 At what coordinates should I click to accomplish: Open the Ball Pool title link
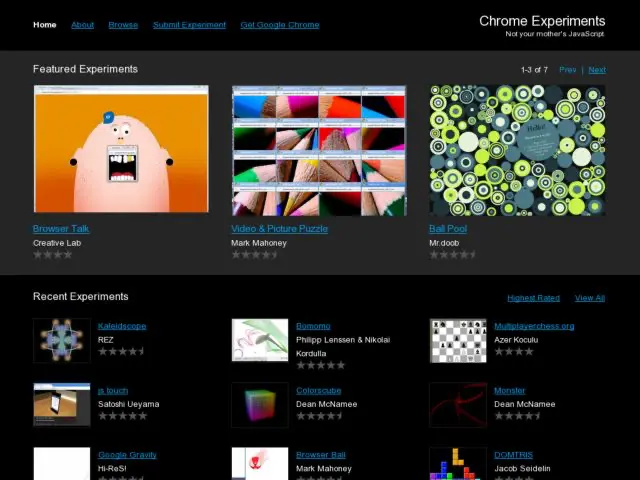pos(448,229)
